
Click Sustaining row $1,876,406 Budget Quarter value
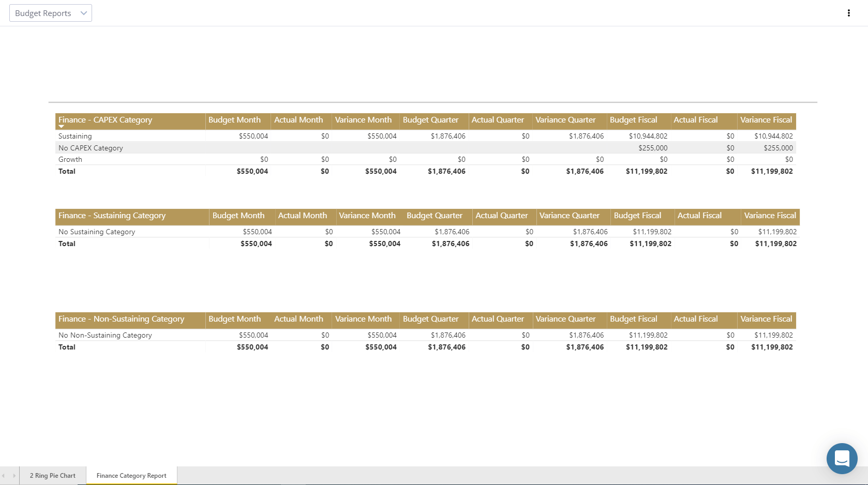click(x=448, y=136)
